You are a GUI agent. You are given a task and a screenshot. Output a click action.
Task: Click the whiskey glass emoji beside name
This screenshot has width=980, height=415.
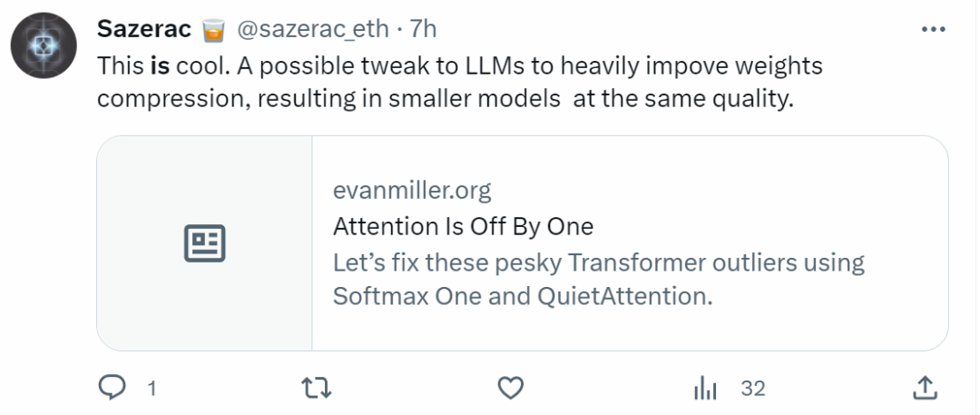pyautogui.click(x=213, y=30)
